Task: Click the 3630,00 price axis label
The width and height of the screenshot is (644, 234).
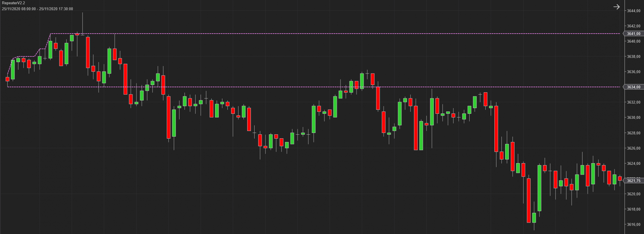Action: click(x=634, y=118)
